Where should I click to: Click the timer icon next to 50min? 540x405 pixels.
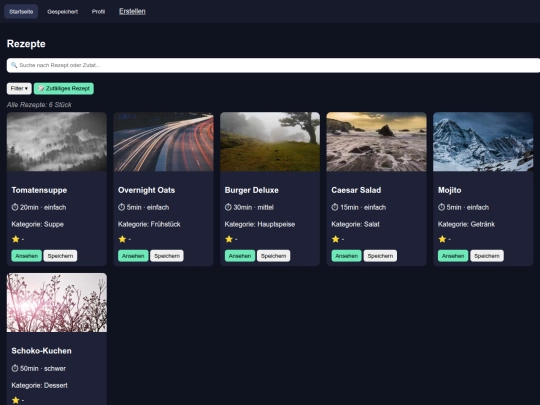point(15,368)
